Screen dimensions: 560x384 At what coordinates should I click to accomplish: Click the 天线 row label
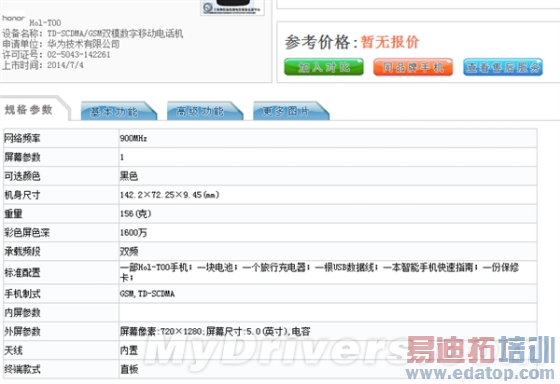point(13,350)
